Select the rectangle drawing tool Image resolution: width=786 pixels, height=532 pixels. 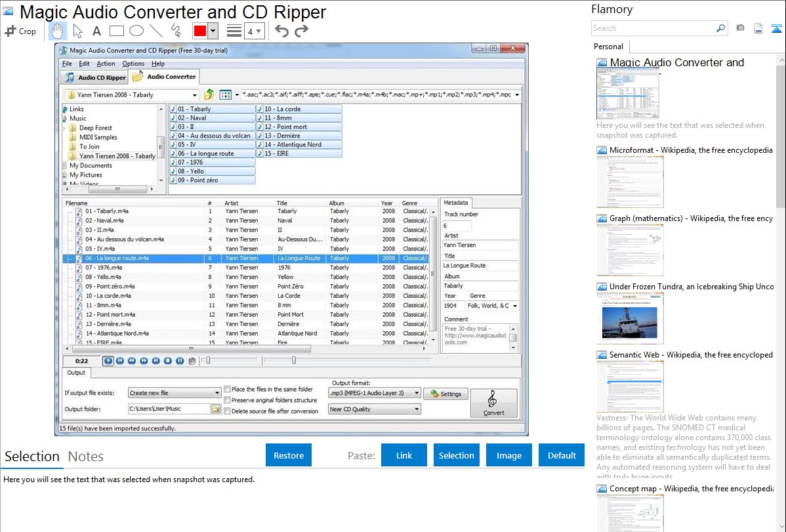pos(116,31)
